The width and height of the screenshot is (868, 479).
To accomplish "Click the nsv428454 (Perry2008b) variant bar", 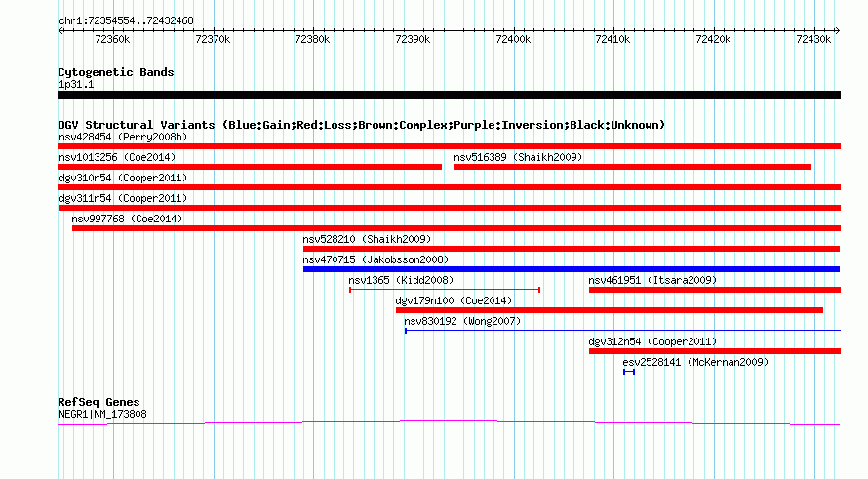I will pos(449,146).
